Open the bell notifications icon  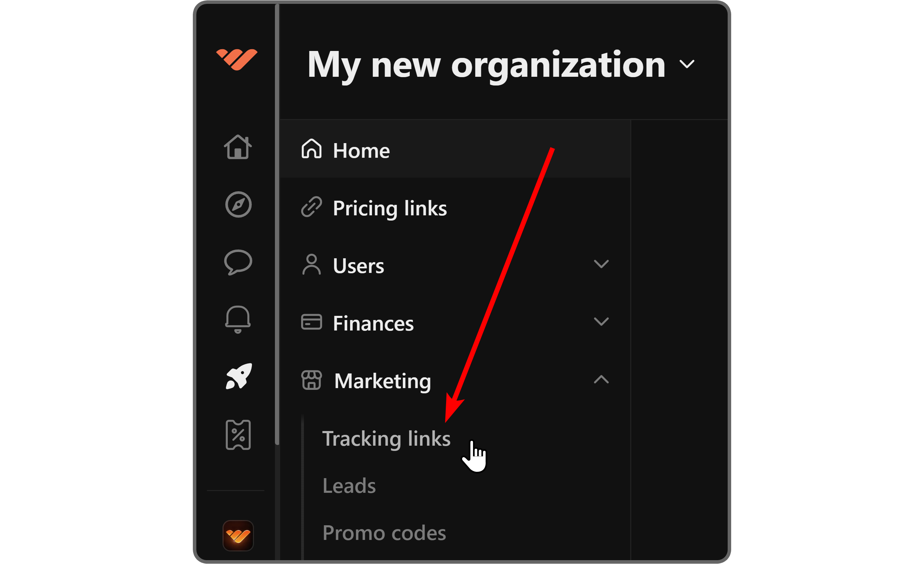point(238,319)
